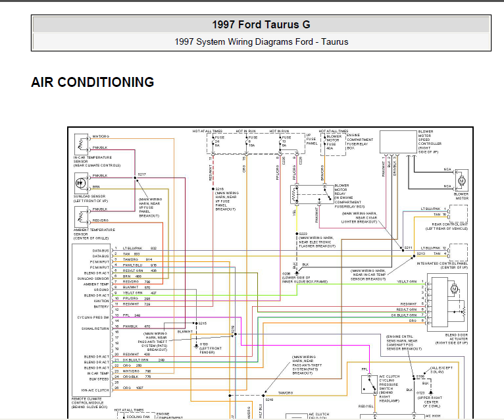Screen dimensions: 504x420
Task: Click "(MAIN WIRING HARN, NEAR CIGAR LIGHTER BREAKOUT)" note
Action: (x=359, y=218)
